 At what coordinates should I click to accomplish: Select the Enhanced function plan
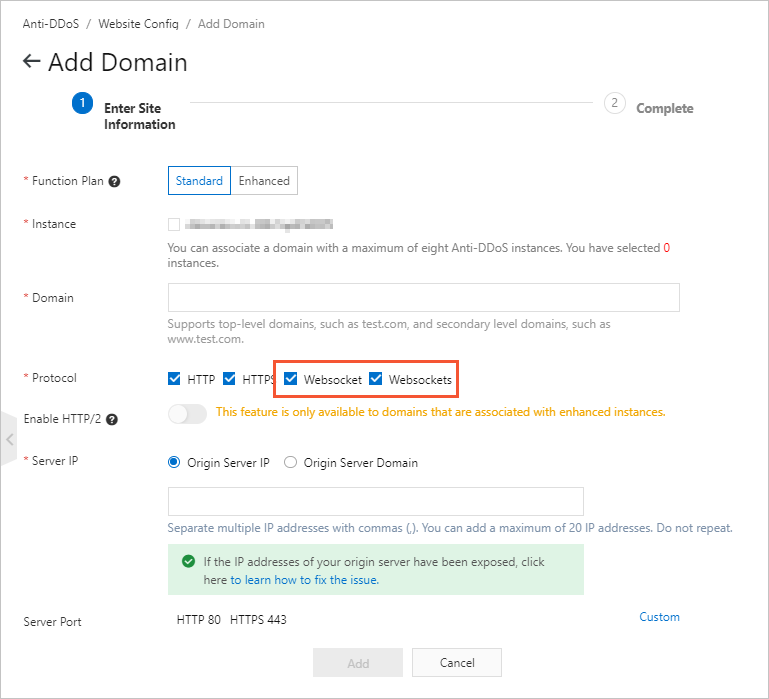[264, 181]
